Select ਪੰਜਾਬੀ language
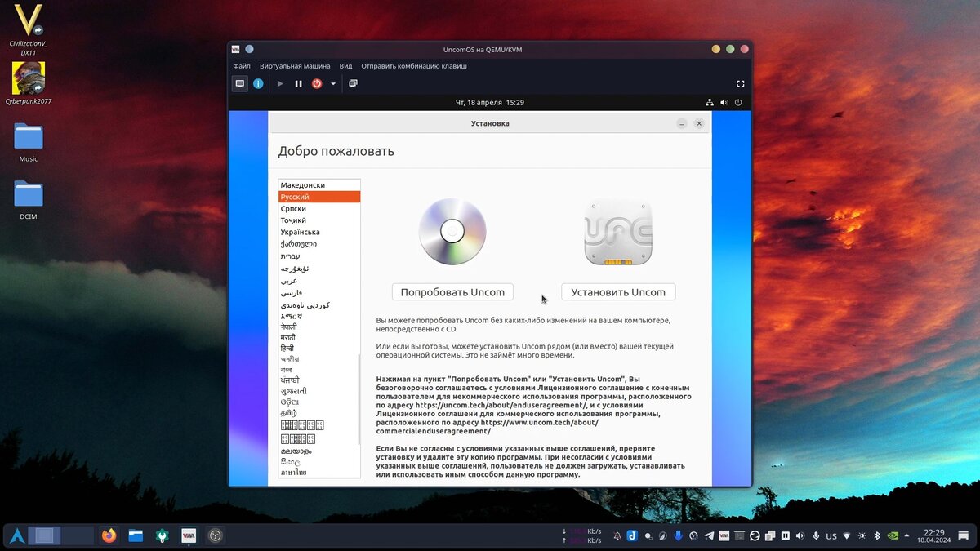The width and height of the screenshot is (980, 551). pyautogui.click(x=319, y=380)
